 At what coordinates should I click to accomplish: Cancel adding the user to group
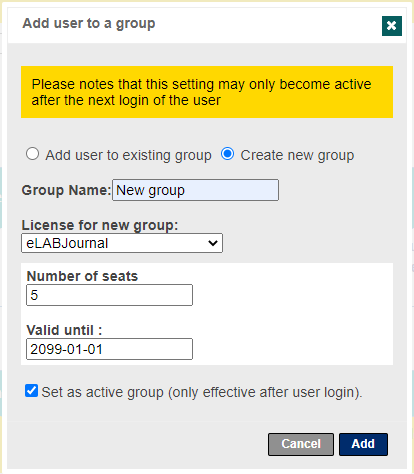pos(301,444)
